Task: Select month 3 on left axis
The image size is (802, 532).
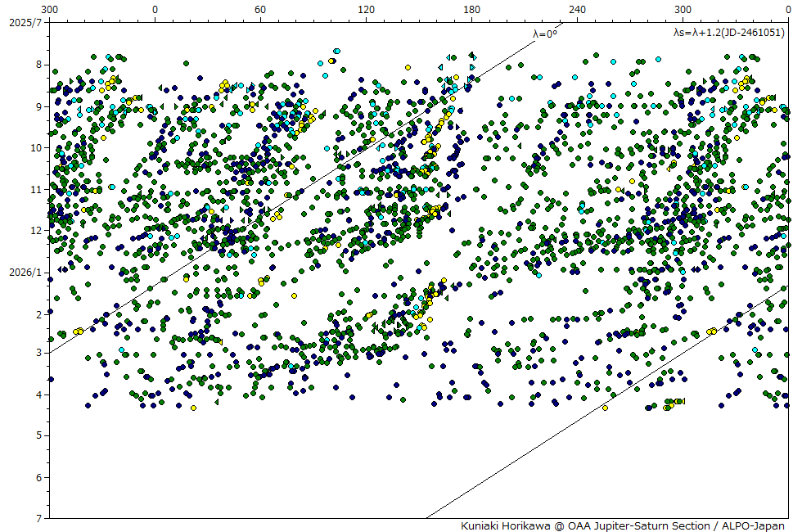Action: [x=38, y=353]
